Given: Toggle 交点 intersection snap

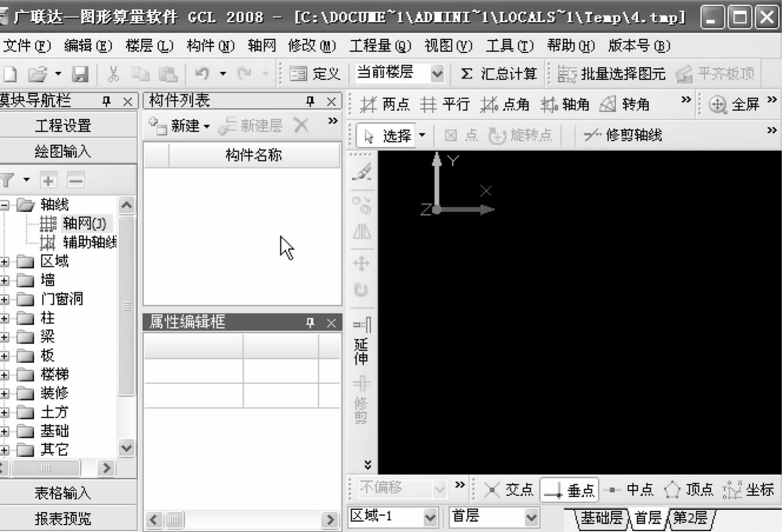Looking at the screenshot, I should [x=508, y=490].
